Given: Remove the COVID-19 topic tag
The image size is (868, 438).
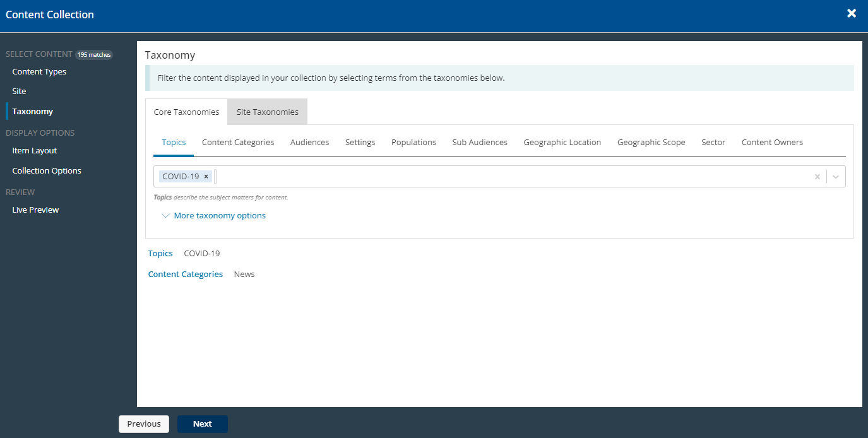Looking at the screenshot, I should point(206,177).
